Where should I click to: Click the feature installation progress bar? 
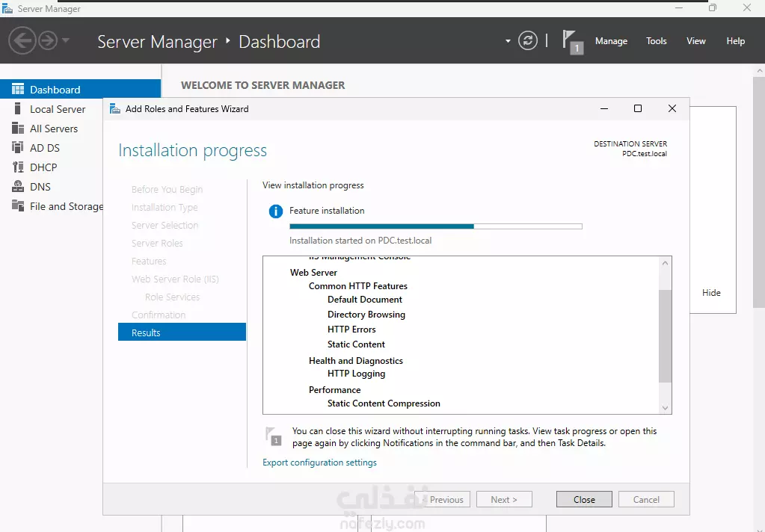[436, 226]
